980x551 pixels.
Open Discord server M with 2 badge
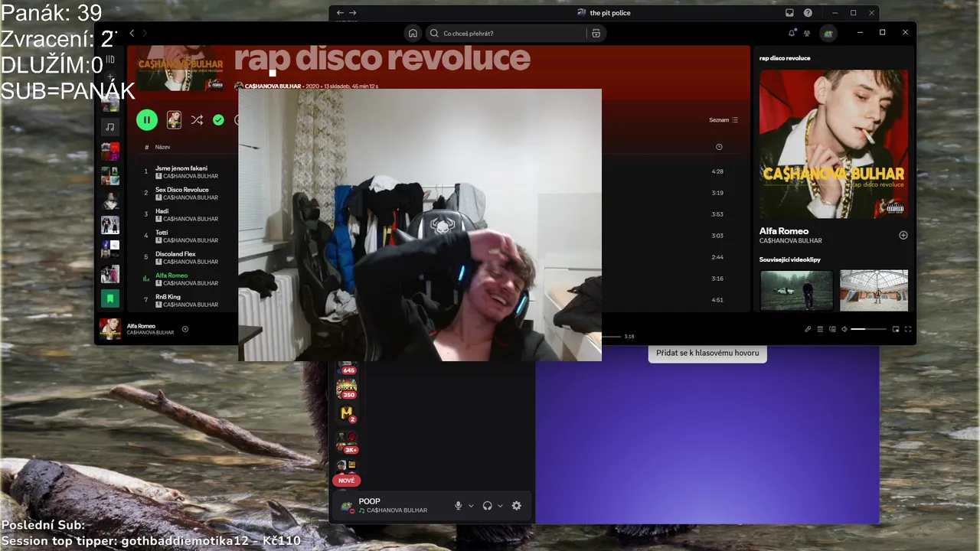click(347, 414)
